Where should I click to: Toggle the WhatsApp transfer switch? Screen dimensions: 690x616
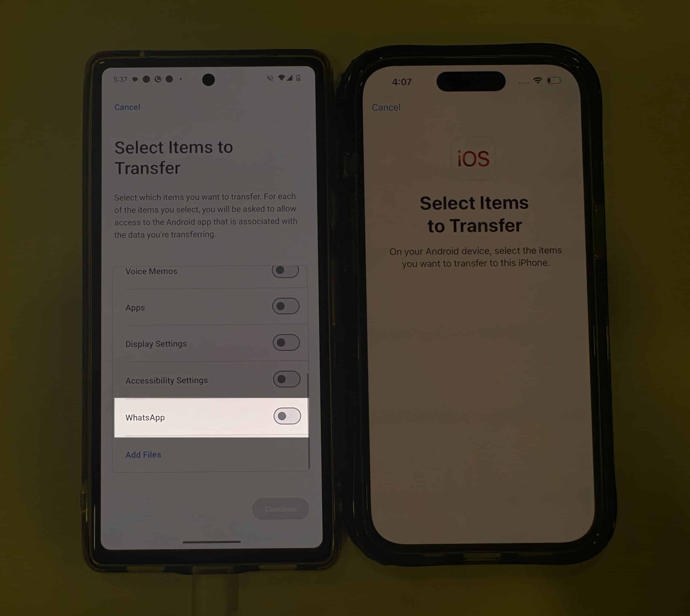click(285, 416)
